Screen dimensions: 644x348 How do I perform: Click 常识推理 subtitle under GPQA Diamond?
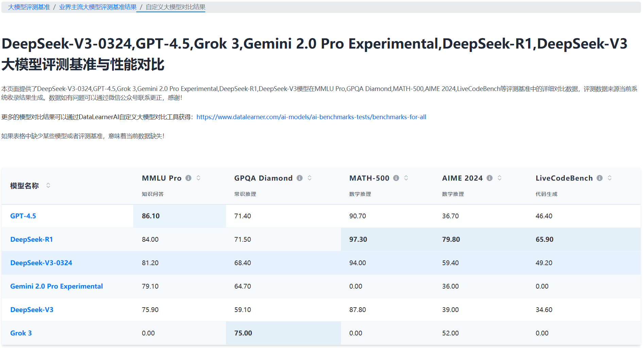pyautogui.click(x=245, y=194)
